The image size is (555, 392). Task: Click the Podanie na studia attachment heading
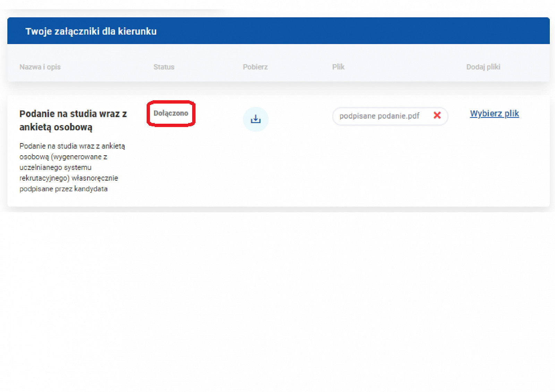pyautogui.click(x=73, y=114)
